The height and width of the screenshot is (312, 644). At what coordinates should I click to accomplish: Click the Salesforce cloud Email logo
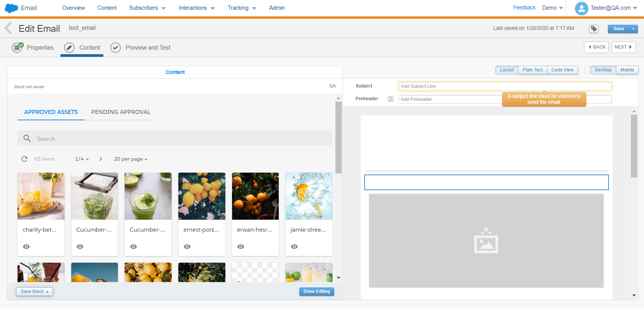coord(21,8)
